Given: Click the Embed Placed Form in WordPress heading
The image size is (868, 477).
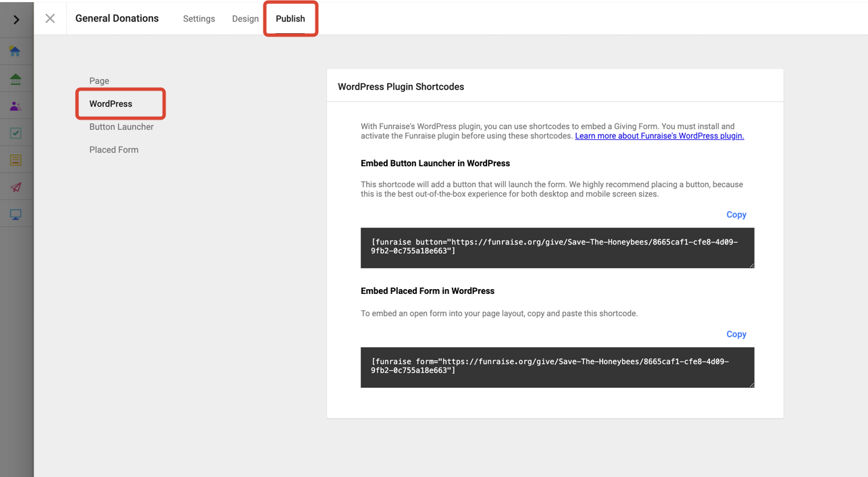Looking at the screenshot, I should [x=428, y=291].
